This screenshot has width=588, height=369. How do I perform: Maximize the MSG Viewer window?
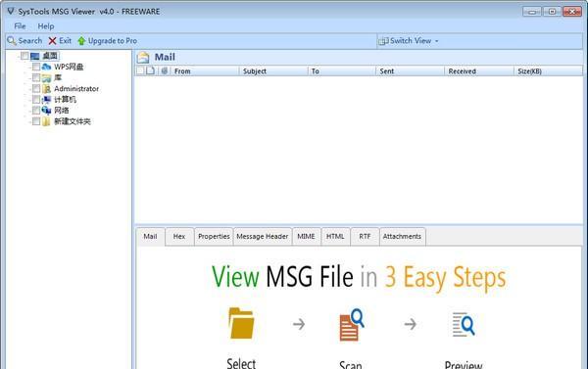pyautogui.click(x=552, y=12)
